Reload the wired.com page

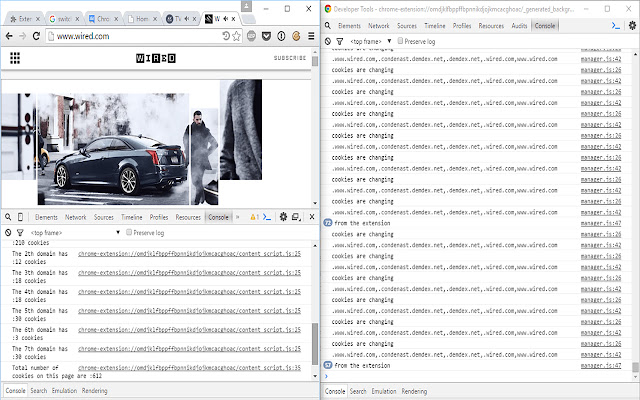coord(38,36)
